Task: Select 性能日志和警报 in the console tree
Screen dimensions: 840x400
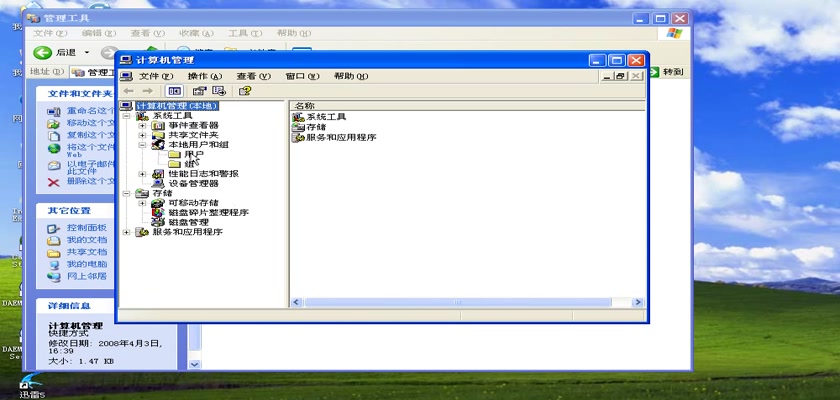Action: tap(204, 173)
